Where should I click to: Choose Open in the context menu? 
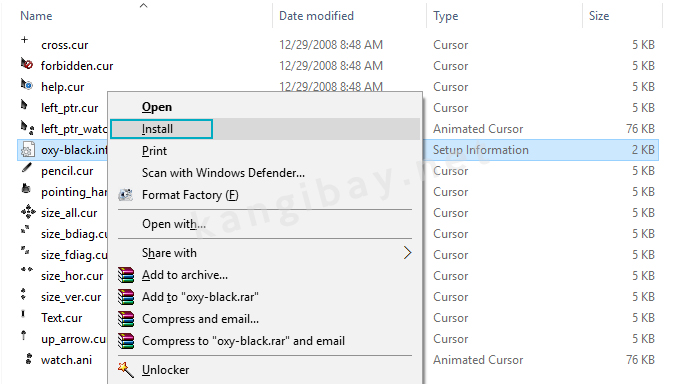click(157, 107)
